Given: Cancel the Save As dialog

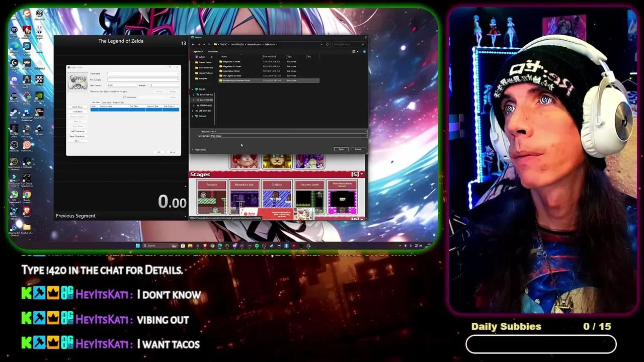Looking at the screenshot, I should (358, 149).
